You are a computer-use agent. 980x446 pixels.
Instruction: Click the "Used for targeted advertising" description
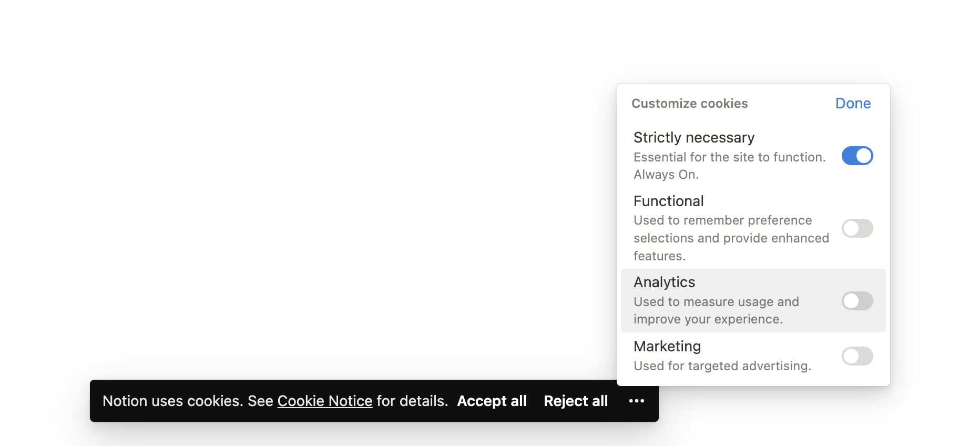click(722, 366)
